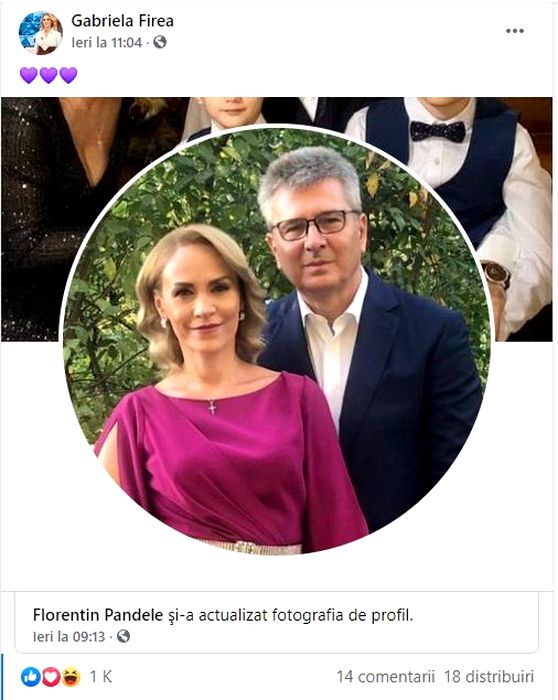Click the Haha laughing reaction icon
This screenshot has width=558, height=700.
71,677
